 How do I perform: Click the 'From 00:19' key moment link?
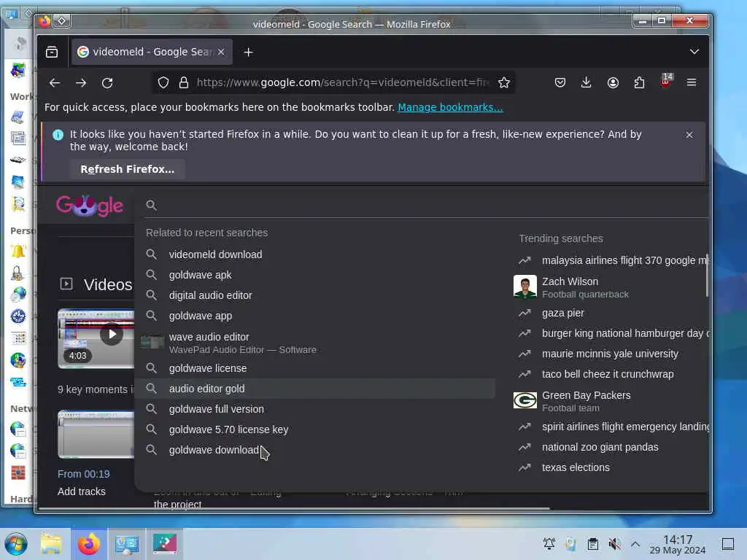pyautogui.click(x=83, y=474)
